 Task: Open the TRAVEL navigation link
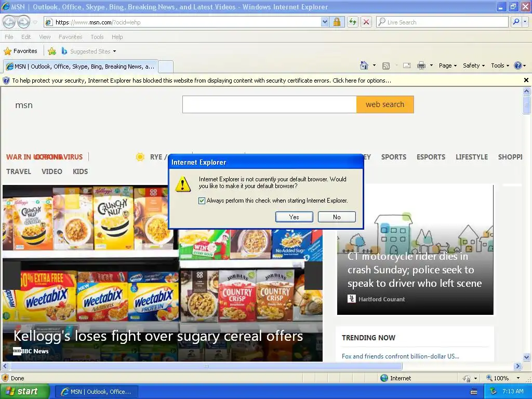click(x=19, y=171)
